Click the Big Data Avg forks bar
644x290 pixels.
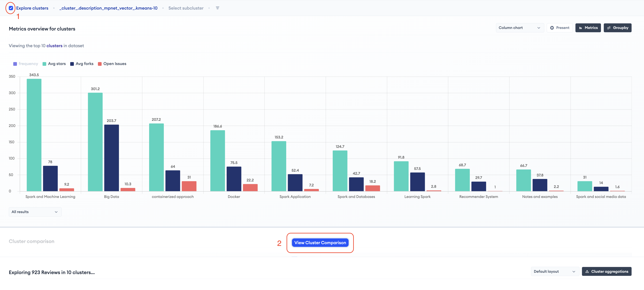click(111, 158)
